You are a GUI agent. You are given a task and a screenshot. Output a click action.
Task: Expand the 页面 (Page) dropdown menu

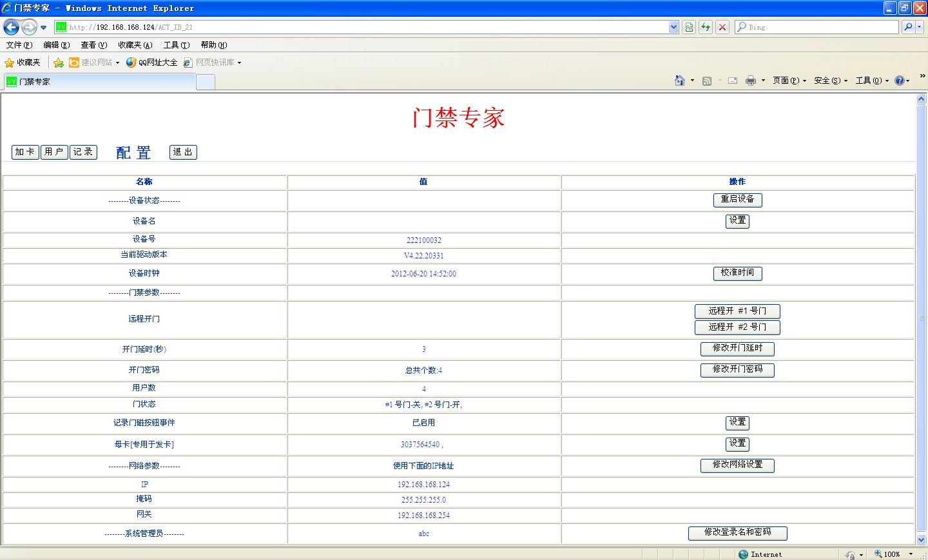point(789,81)
